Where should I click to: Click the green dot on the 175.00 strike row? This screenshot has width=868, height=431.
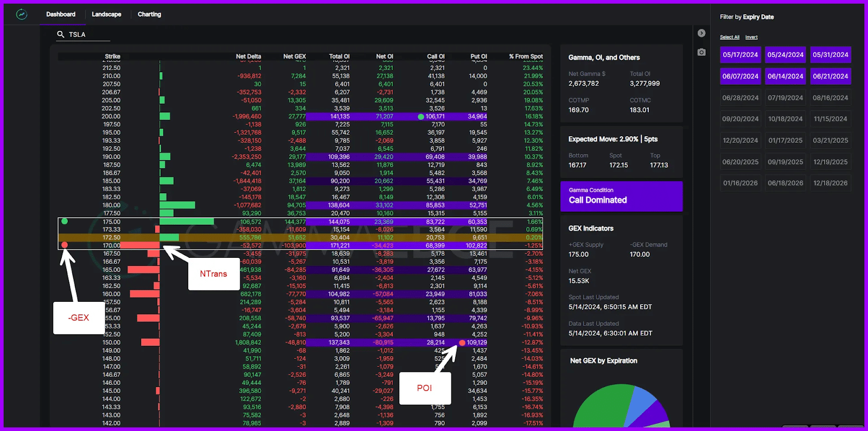[x=65, y=221]
